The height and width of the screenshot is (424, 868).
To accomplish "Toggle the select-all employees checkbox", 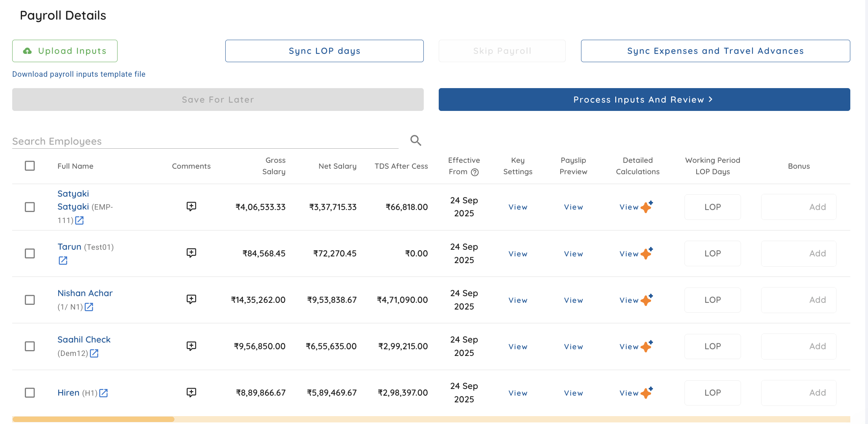I will [30, 166].
